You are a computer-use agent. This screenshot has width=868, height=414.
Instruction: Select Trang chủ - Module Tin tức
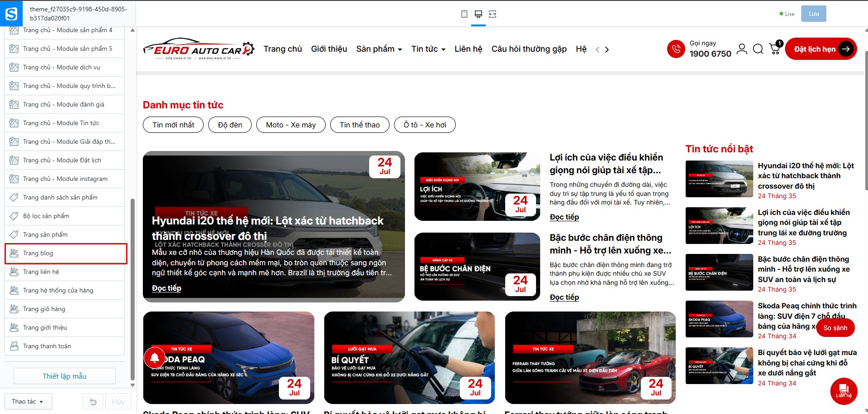(65, 123)
